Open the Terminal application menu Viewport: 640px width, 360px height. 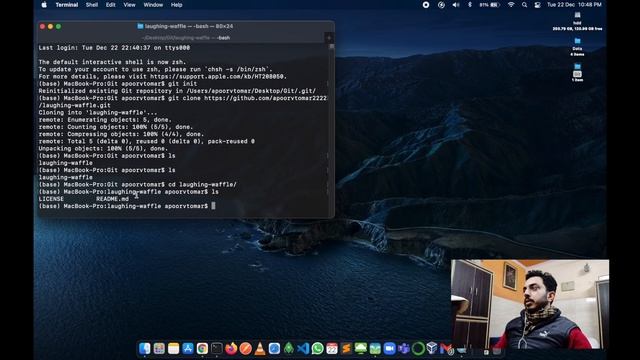67,5
